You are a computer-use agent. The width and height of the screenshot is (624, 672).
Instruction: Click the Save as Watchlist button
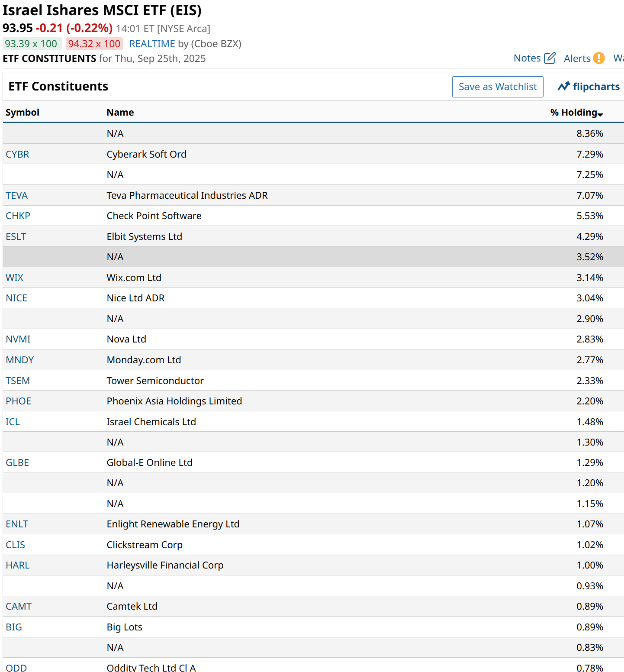pos(498,87)
